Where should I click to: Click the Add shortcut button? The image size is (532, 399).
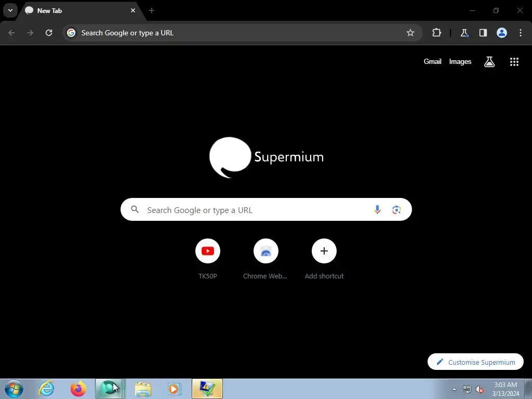point(324,259)
